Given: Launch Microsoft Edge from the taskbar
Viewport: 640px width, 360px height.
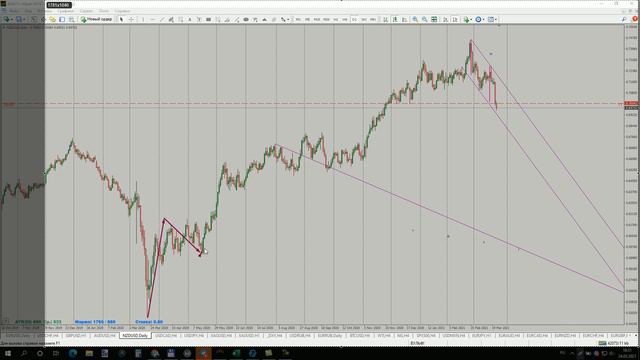Looking at the screenshot, I should tap(73, 353).
